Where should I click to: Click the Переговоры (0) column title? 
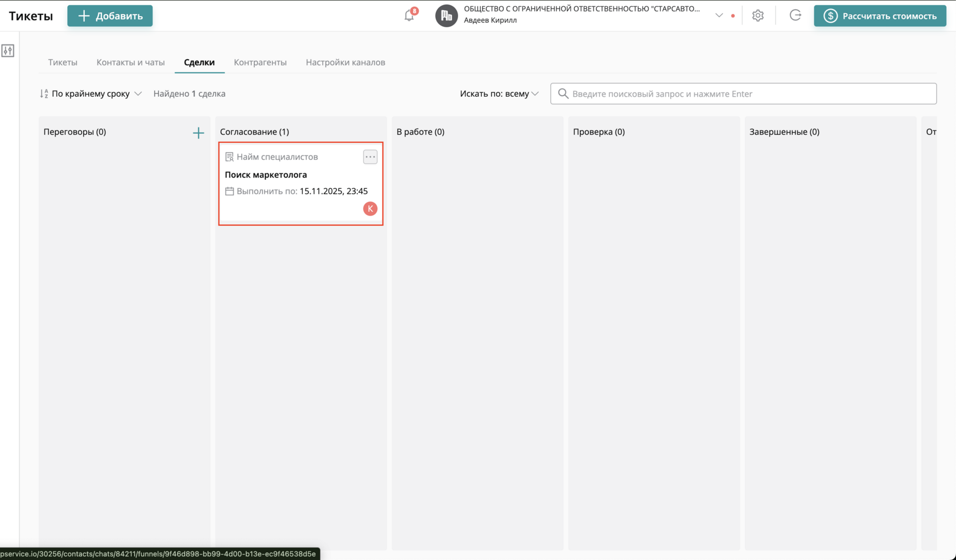tap(75, 131)
